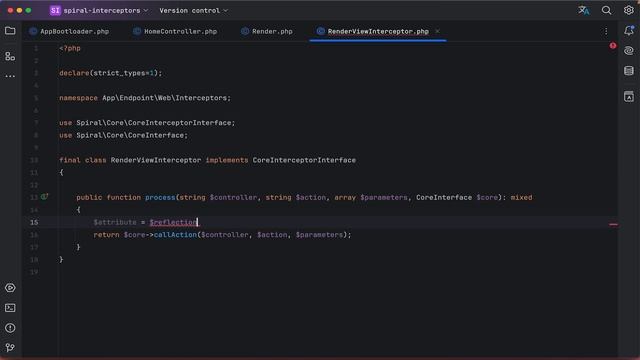
Task: Switch to HomeController.php tab
Action: click(176, 31)
